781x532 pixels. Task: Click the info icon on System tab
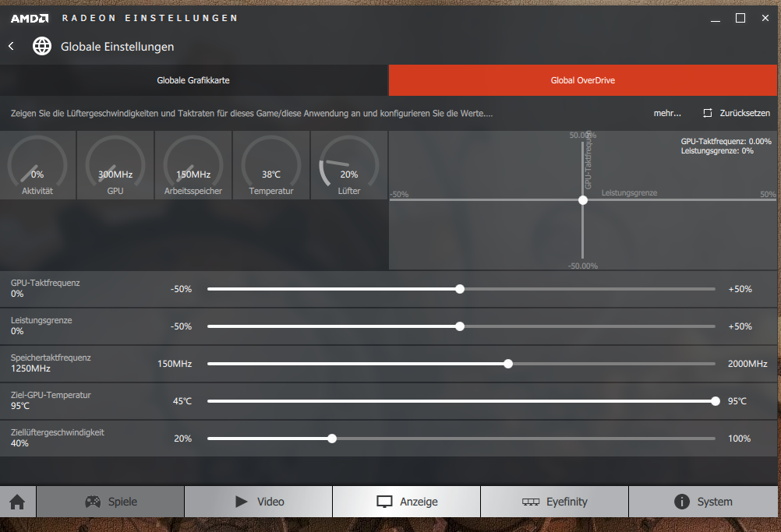click(681, 502)
